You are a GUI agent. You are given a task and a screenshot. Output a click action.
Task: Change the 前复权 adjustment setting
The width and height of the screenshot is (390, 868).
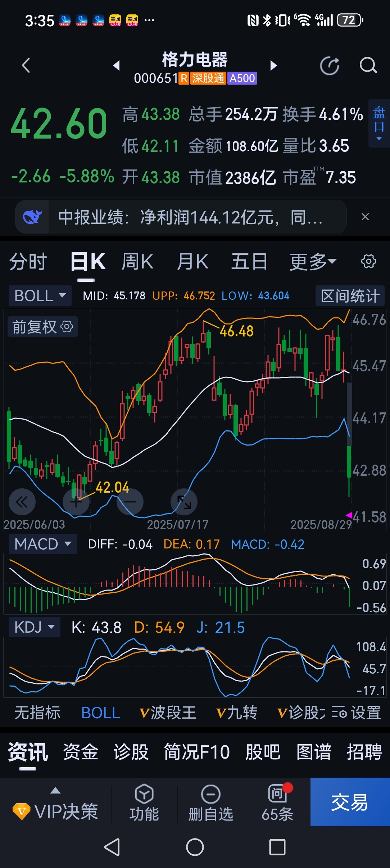[42, 327]
